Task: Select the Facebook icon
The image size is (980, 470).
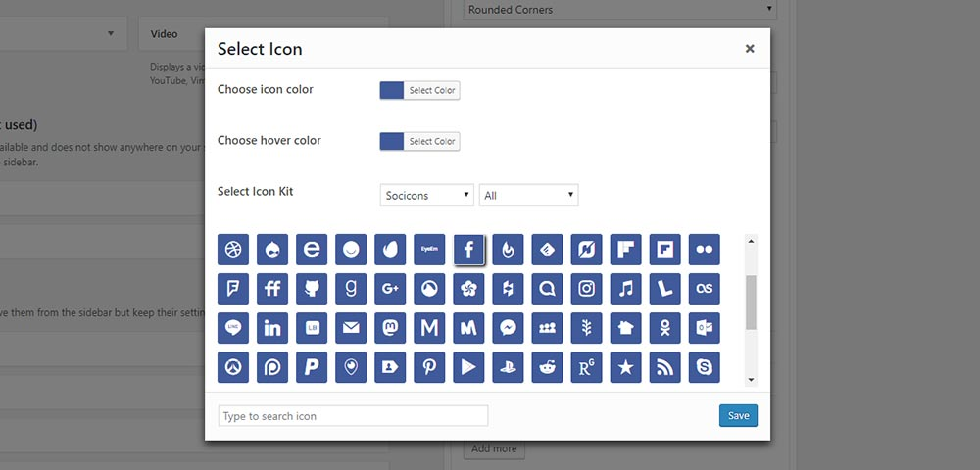Action: 468,250
